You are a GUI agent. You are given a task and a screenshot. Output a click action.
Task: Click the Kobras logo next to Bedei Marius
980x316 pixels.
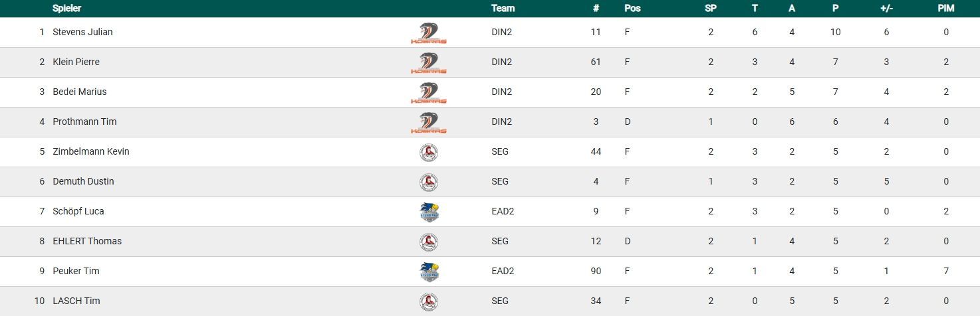pyautogui.click(x=429, y=92)
